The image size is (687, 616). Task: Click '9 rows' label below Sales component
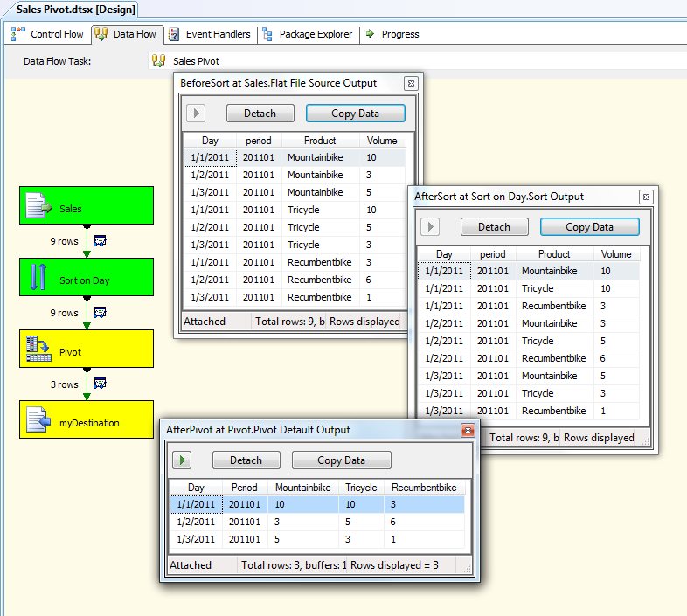[x=65, y=241]
